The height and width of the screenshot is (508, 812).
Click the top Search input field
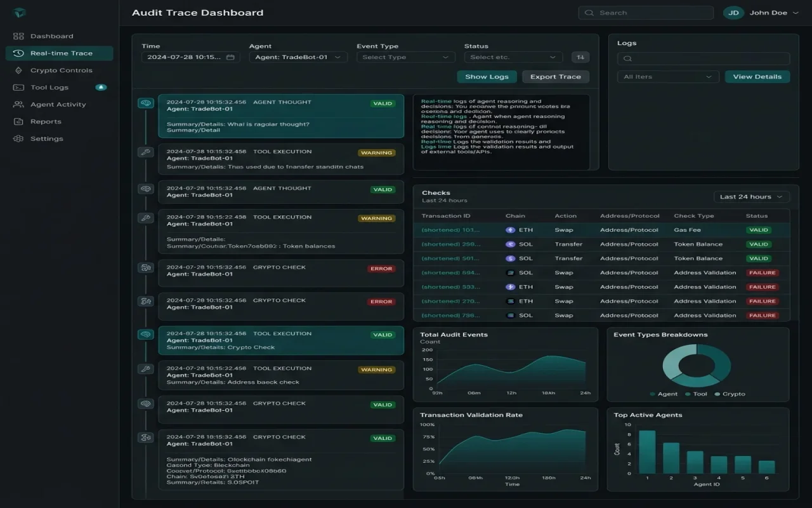point(646,13)
